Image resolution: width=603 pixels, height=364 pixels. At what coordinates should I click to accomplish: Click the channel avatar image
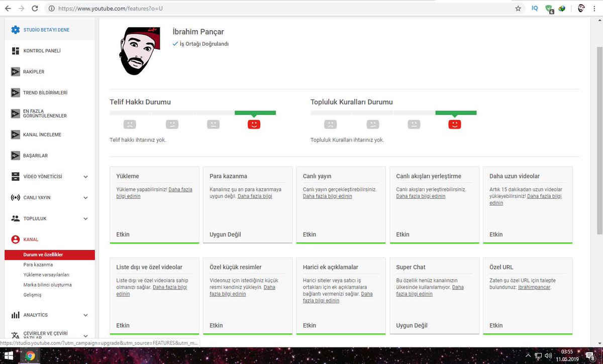[140, 51]
